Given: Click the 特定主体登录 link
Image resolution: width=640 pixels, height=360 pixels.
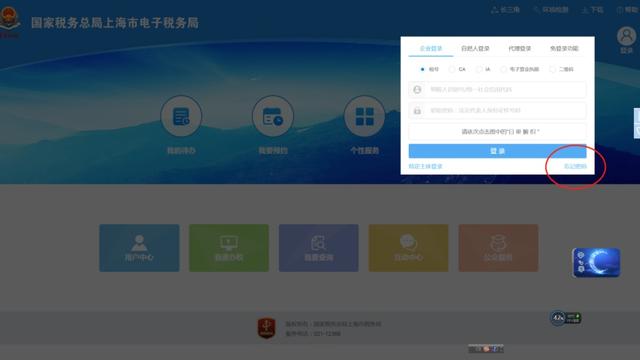Looking at the screenshot, I should pyautogui.click(x=425, y=166).
